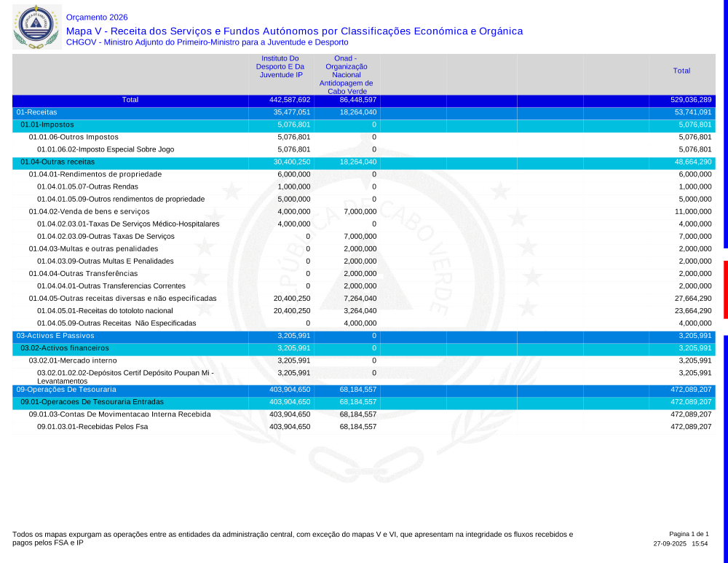Click '09.01.03.01-Recebidas Pelos Fsa' row
The height and width of the screenshot is (563, 728).
pyautogui.click(x=92, y=427)
